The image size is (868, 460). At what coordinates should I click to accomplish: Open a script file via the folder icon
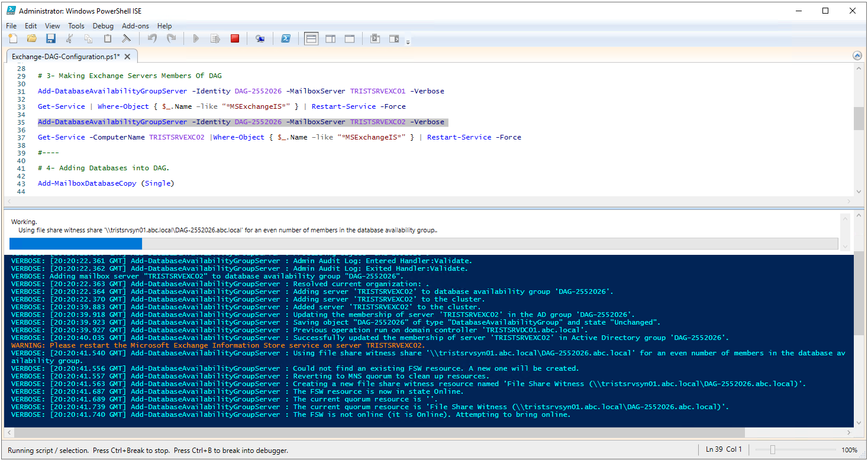pyautogui.click(x=32, y=39)
